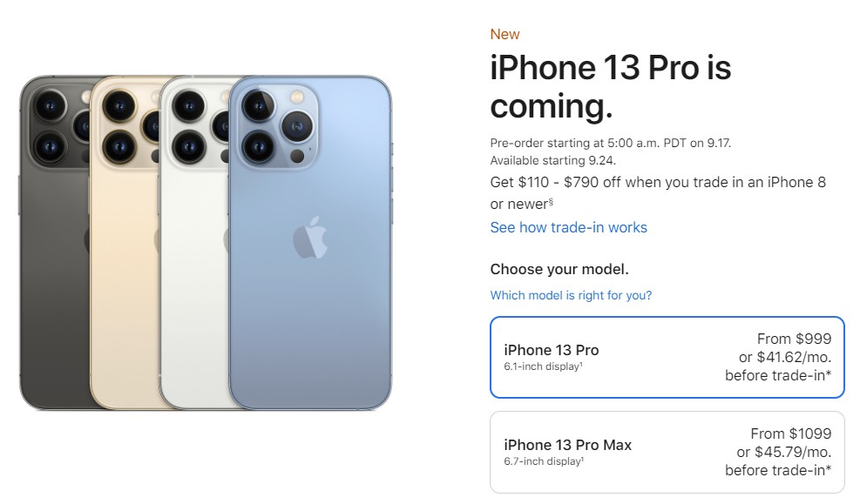Screen dimensions: 860x504
Task: Click the bottom lens of the gold iPhone
Action: [119, 147]
